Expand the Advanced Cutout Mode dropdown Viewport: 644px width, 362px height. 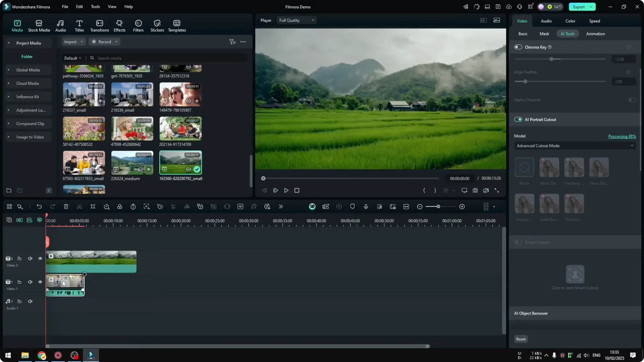click(574, 146)
